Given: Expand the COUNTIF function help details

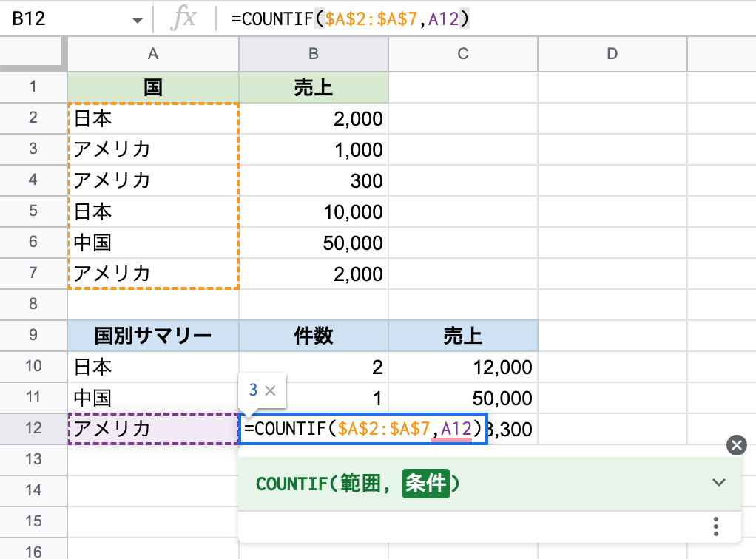Looking at the screenshot, I should coord(718,483).
